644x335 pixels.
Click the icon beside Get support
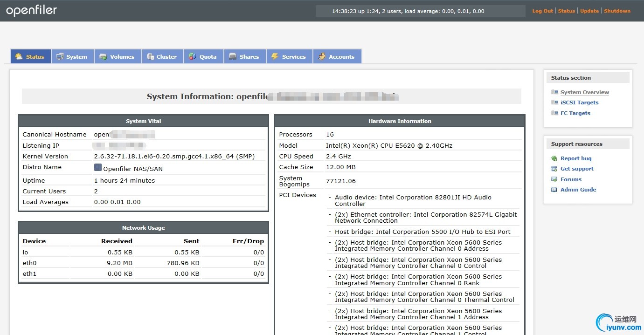click(554, 169)
